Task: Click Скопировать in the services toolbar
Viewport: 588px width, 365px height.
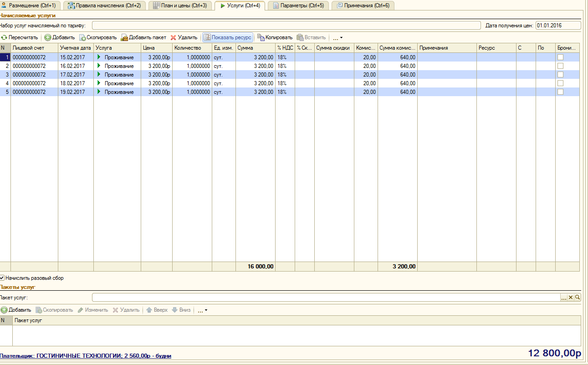Action: (x=98, y=37)
